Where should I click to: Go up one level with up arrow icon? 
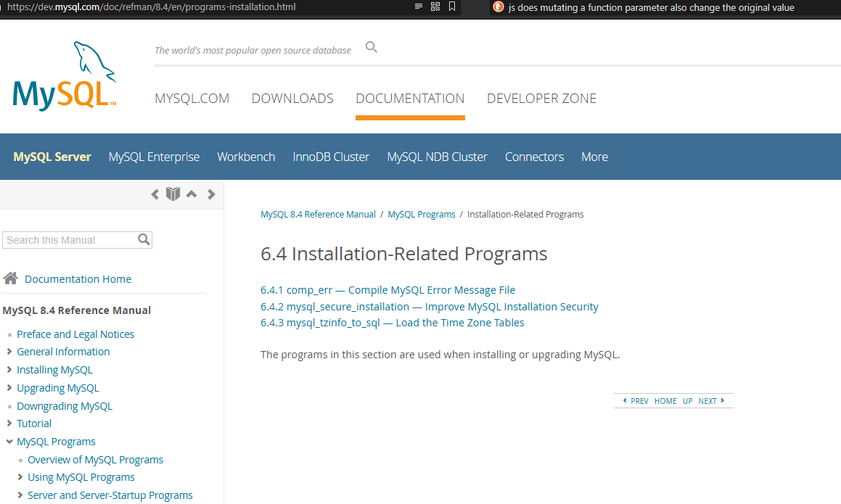[192, 194]
